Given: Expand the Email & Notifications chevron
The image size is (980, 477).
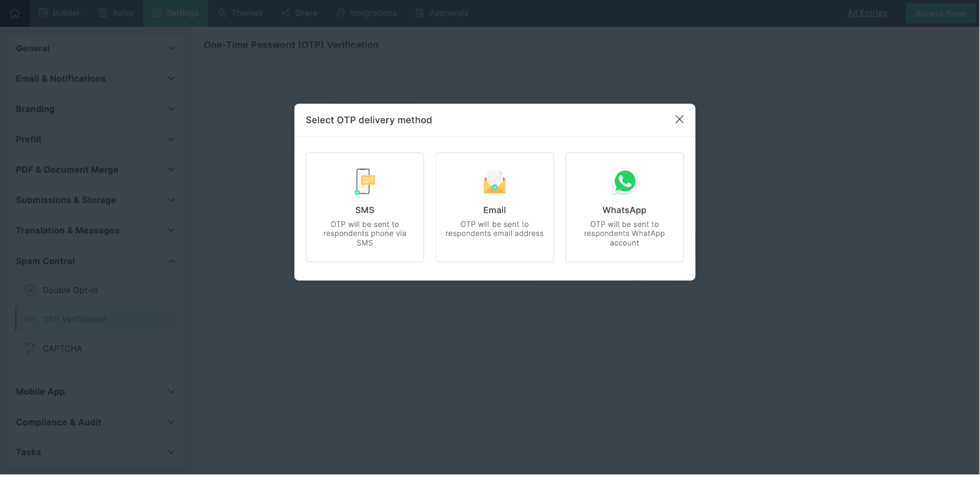Looking at the screenshot, I should pos(172,79).
